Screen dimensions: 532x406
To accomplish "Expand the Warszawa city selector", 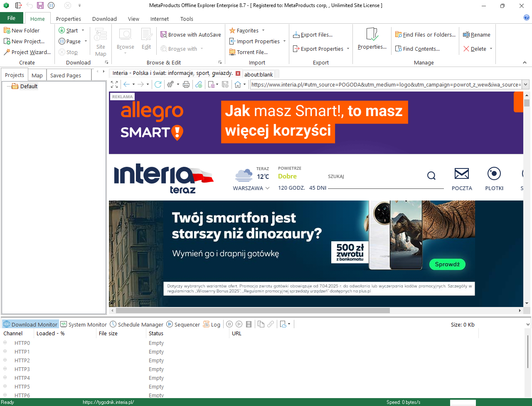I will pyautogui.click(x=251, y=188).
